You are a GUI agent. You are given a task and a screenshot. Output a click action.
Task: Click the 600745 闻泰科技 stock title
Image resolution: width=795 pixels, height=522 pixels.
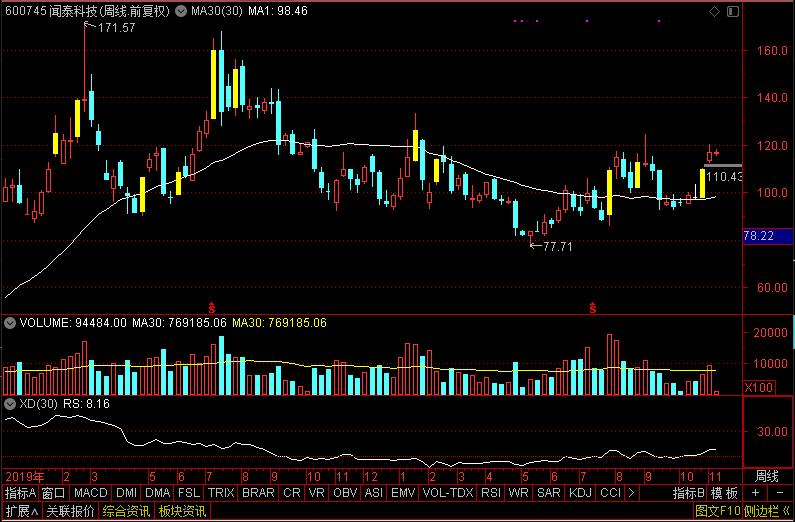88,11
